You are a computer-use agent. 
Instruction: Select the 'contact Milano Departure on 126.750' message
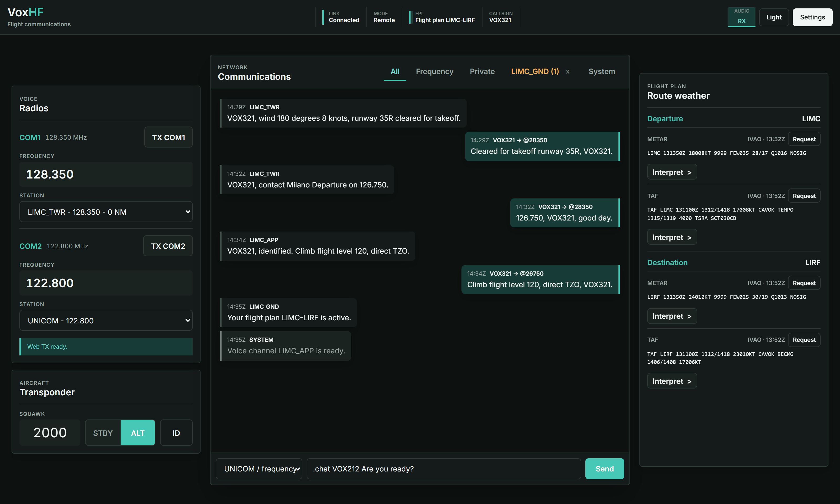(307, 180)
